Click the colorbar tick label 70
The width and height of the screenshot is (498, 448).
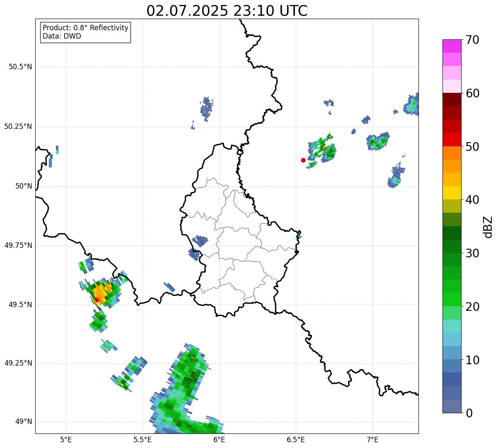pos(472,40)
